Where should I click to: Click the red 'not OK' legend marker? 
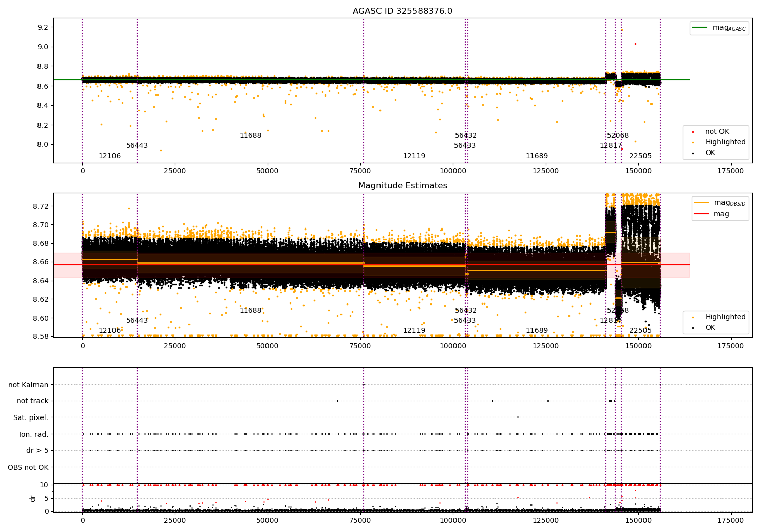pyautogui.click(x=693, y=132)
